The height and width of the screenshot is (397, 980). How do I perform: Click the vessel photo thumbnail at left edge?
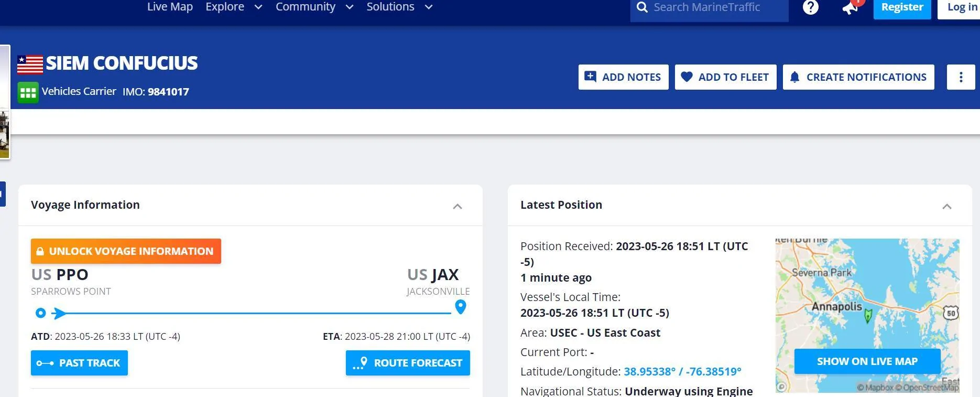(5, 102)
